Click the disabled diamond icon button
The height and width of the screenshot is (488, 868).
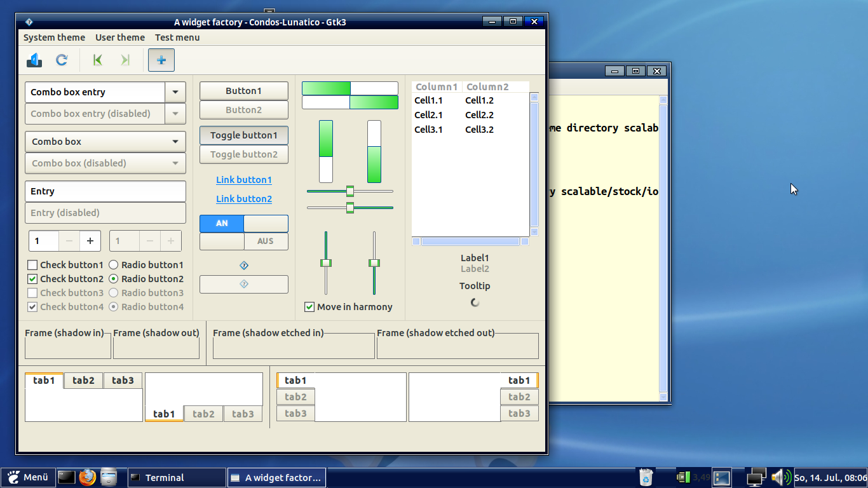click(x=244, y=285)
